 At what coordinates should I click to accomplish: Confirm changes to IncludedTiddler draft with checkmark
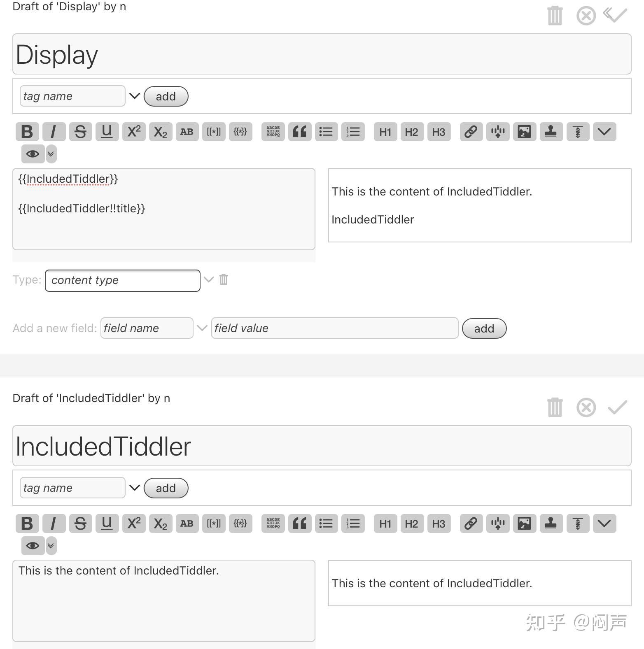click(617, 407)
